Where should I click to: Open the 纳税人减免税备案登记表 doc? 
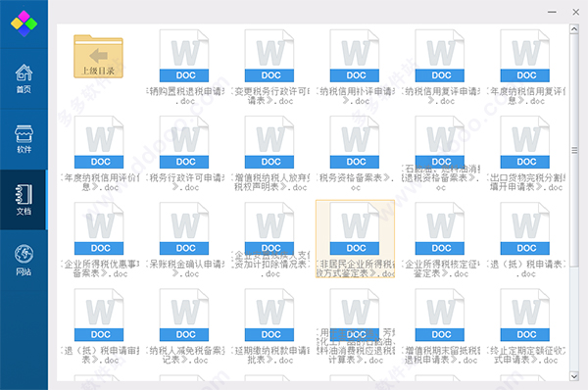(x=184, y=326)
